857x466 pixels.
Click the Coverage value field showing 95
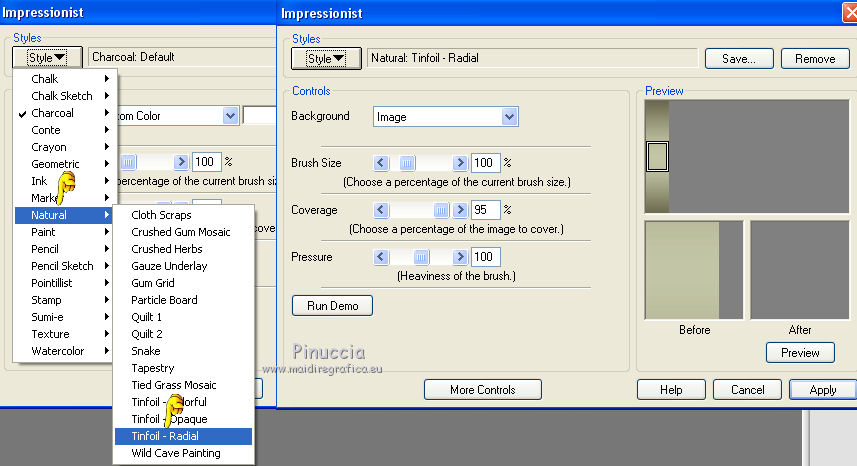tap(485, 210)
